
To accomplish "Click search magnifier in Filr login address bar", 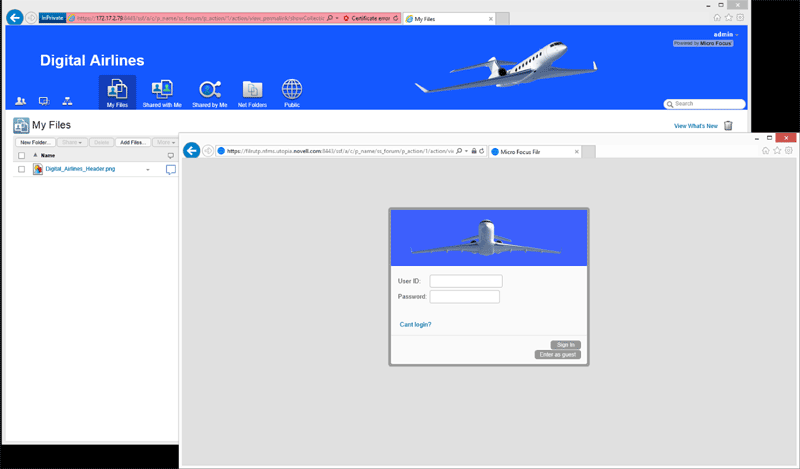I will click(x=459, y=151).
